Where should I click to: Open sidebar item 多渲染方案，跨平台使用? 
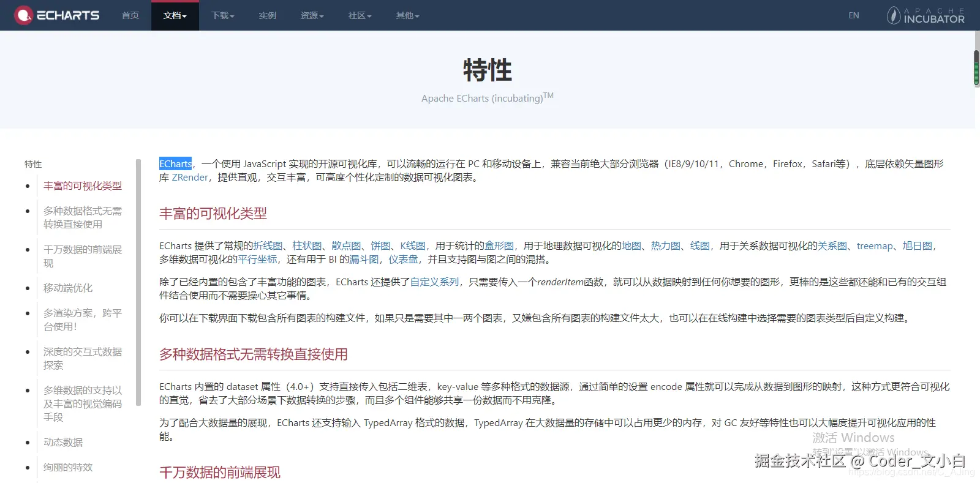tap(83, 320)
